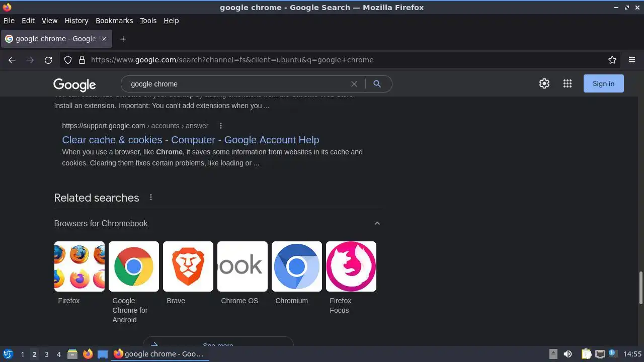Open Clear cache & cookies result link

click(x=191, y=140)
